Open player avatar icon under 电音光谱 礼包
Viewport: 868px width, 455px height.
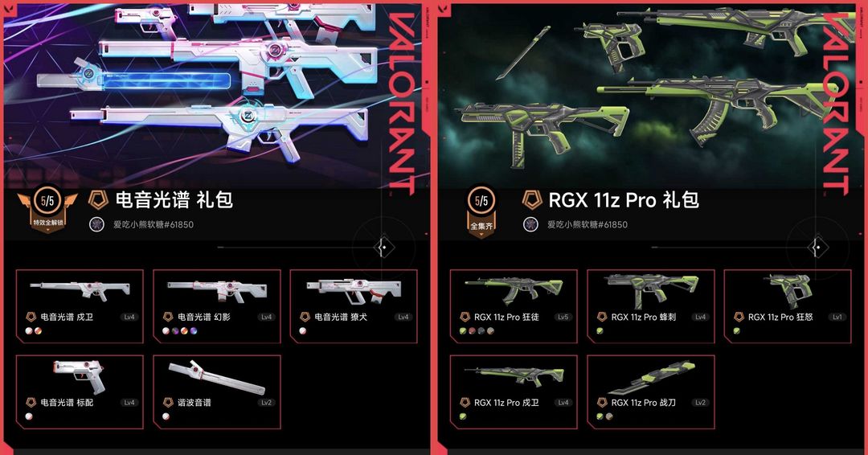97,224
